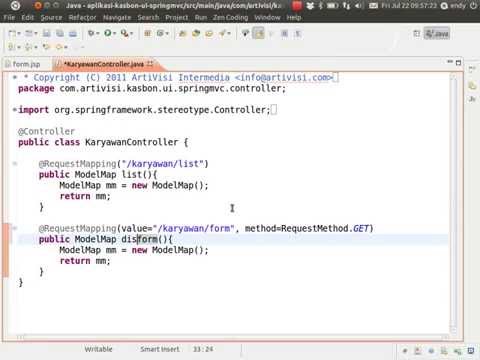Select the KaryawanController.java editor tab

click(103, 64)
